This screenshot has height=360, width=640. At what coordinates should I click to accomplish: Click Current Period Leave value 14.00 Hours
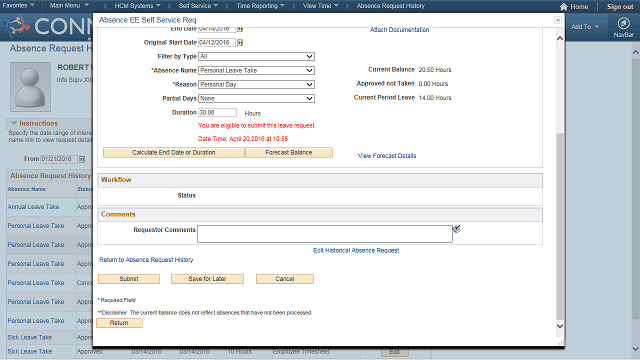[x=435, y=98]
